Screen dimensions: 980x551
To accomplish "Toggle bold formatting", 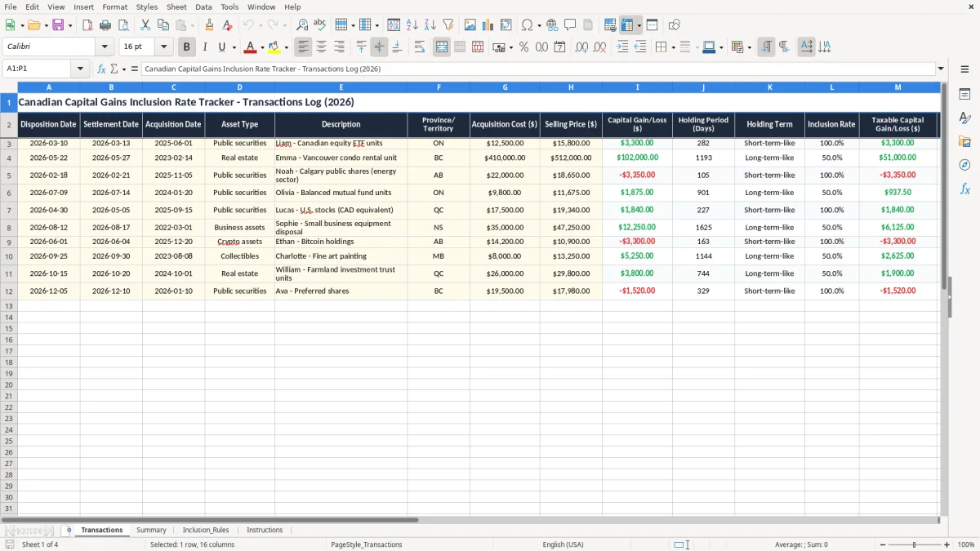I will (x=186, y=47).
